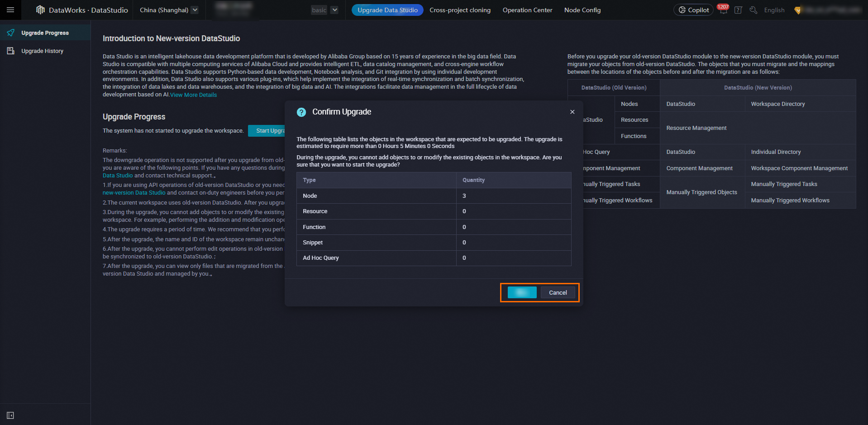Click the wrench tools icon
Image resolution: width=868 pixels, height=425 pixels.
pyautogui.click(x=754, y=10)
